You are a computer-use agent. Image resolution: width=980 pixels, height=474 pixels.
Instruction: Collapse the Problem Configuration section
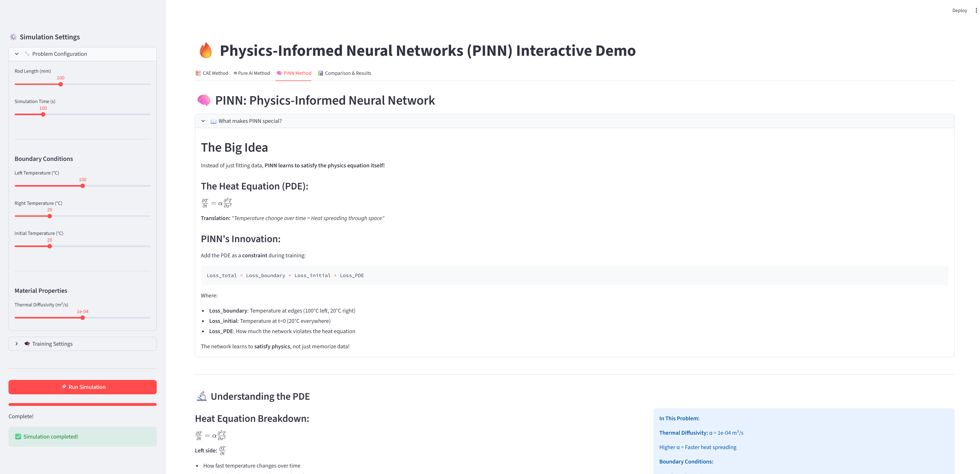click(x=17, y=54)
